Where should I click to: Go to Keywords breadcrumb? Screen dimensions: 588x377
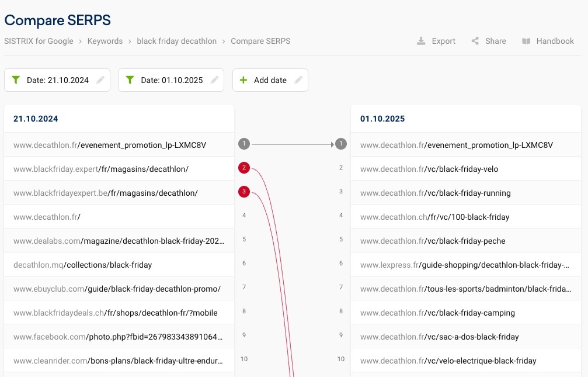coord(105,41)
